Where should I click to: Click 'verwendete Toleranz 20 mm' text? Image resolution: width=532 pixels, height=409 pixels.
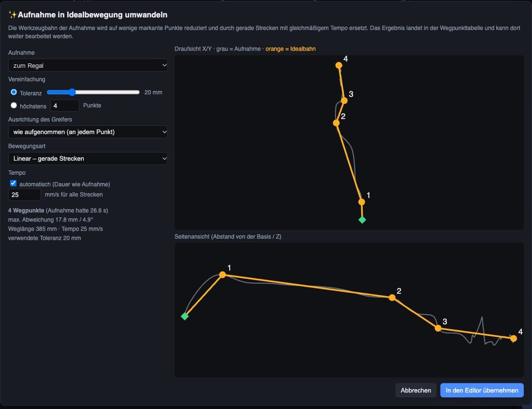pyautogui.click(x=44, y=238)
